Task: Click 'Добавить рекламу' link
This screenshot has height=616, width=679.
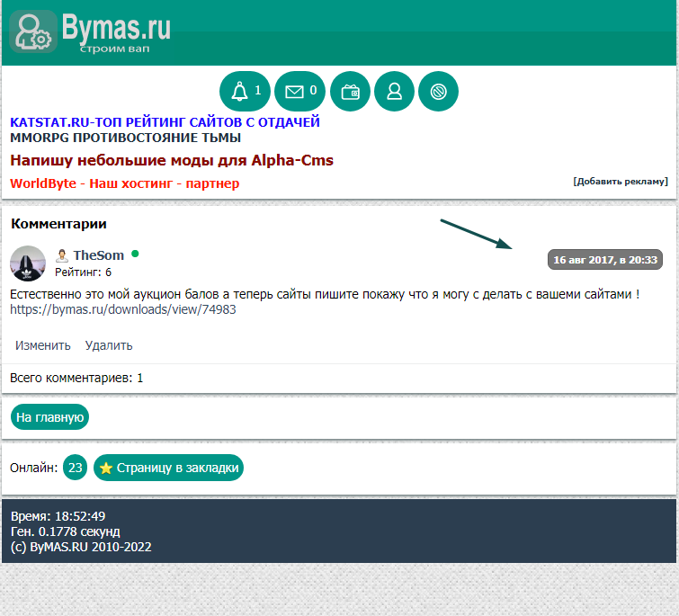Action: [620, 181]
